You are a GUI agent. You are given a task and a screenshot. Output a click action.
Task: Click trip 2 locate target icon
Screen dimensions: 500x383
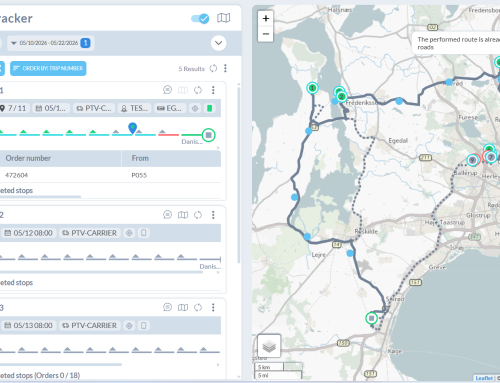(129, 233)
